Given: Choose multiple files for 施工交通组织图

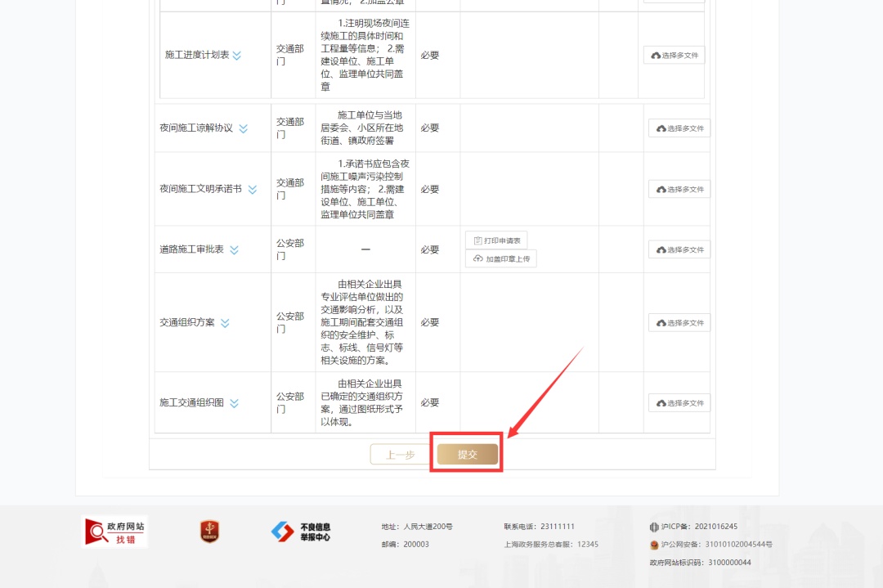Looking at the screenshot, I should [679, 402].
